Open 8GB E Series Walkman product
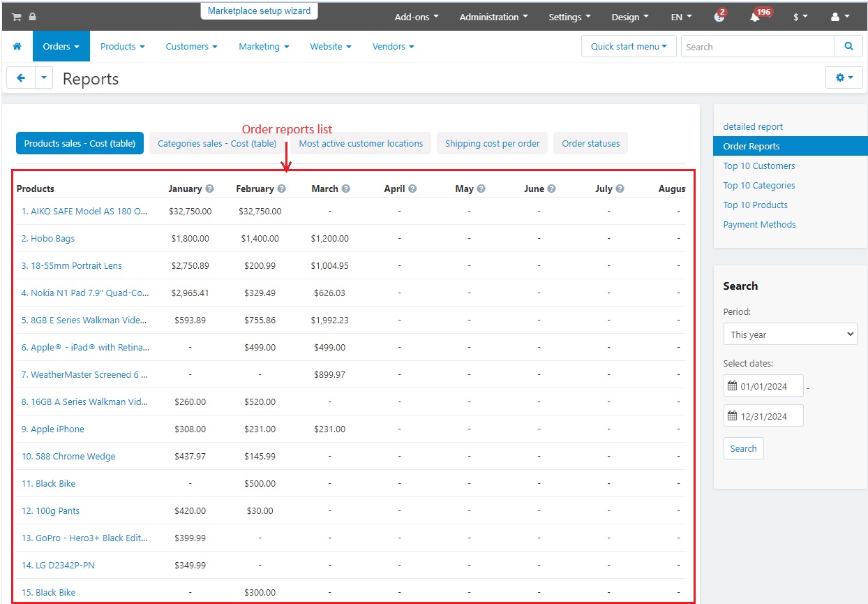 click(84, 320)
